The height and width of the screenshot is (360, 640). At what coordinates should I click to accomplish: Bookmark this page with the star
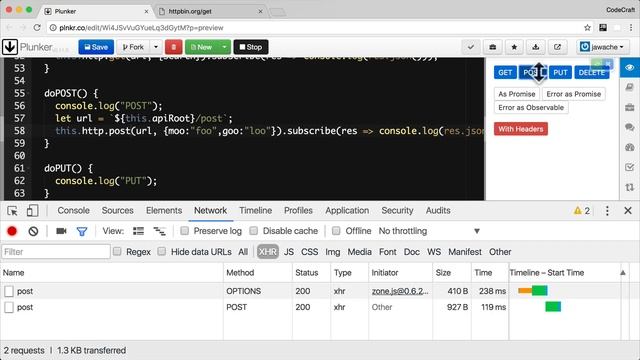click(x=587, y=28)
